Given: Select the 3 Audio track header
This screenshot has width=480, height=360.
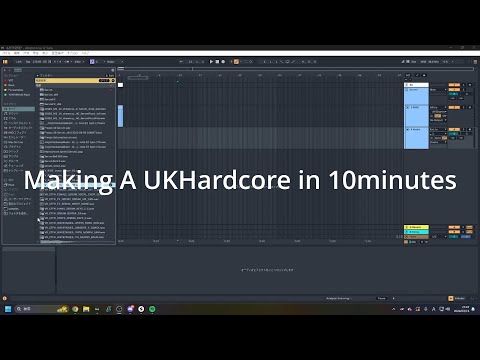Looking at the screenshot, I should point(417,138).
